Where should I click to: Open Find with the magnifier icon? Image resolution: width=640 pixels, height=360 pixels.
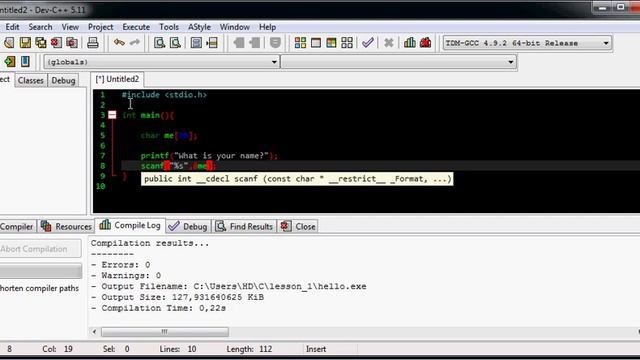[159, 42]
